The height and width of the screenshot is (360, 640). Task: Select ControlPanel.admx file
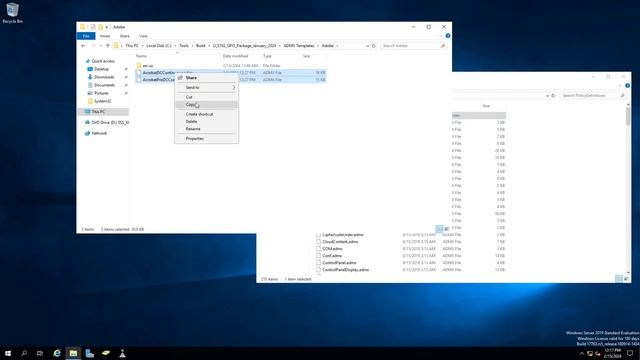(339, 263)
